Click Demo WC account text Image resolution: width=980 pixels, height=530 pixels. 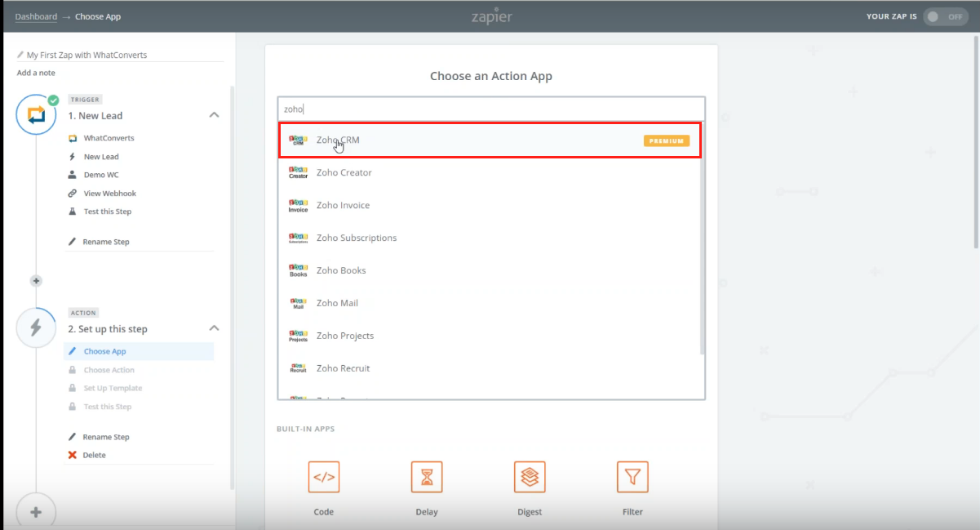tap(101, 175)
